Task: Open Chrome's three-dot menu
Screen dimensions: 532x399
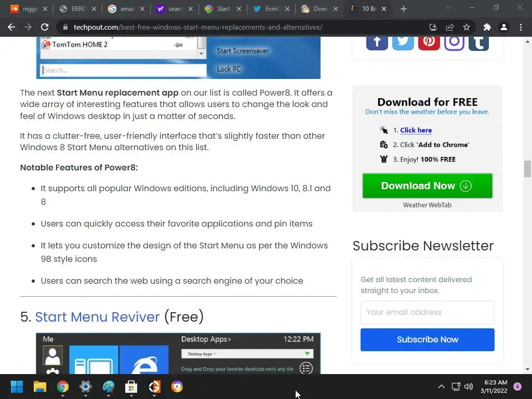Action: click(521, 27)
